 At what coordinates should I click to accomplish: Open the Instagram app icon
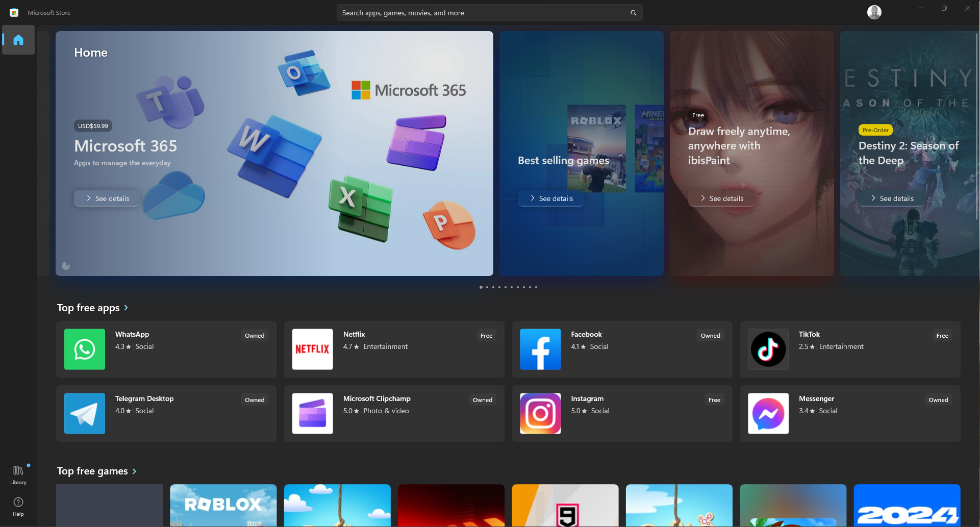pos(540,414)
